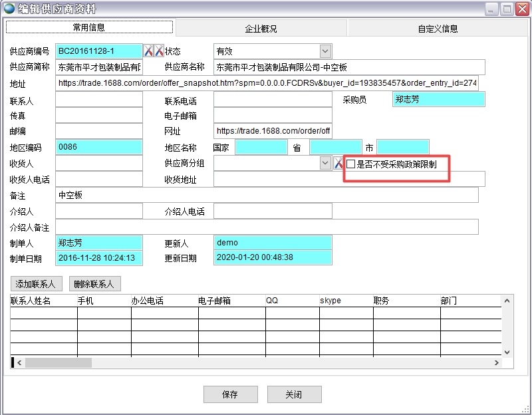Click the 备注 remark field containing 中空板
532x415 pixels.
click(x=266, y=196)
